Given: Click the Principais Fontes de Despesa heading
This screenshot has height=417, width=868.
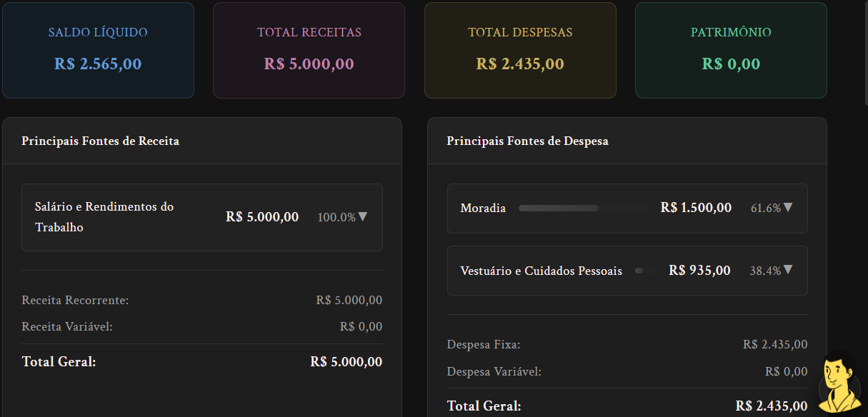Looking at the screenshot, I should 527,141.
